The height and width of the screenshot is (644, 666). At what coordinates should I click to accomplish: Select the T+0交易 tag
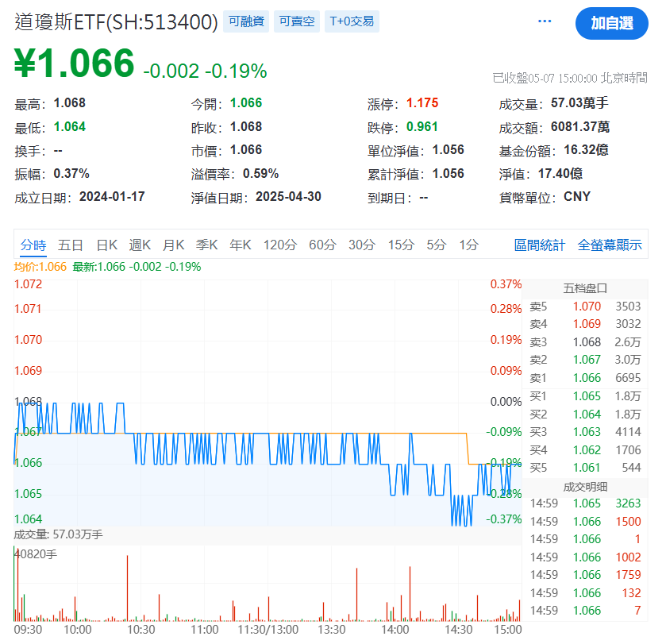pos(352,21)
